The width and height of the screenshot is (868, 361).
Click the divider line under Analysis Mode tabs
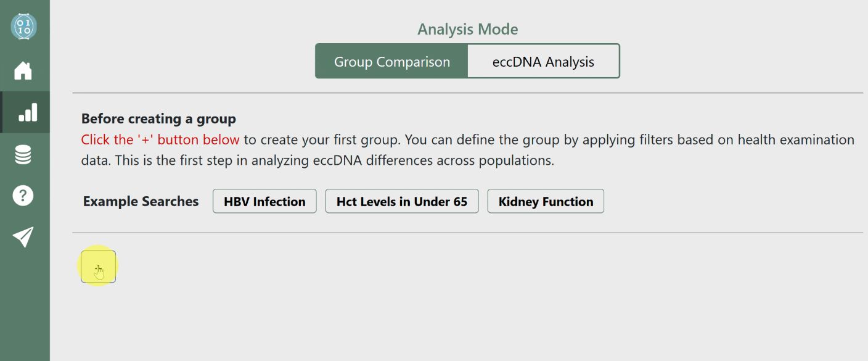click(467, 93)
